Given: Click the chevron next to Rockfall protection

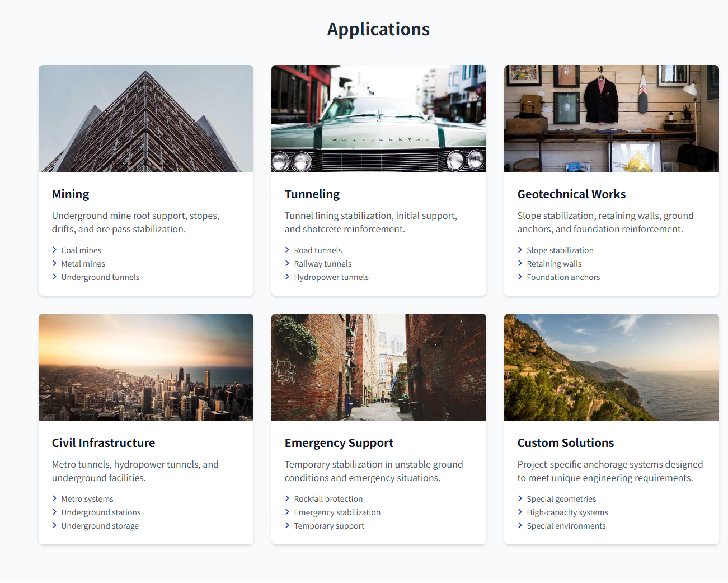Looking at the screenshot, I should [x=287, y=498].
